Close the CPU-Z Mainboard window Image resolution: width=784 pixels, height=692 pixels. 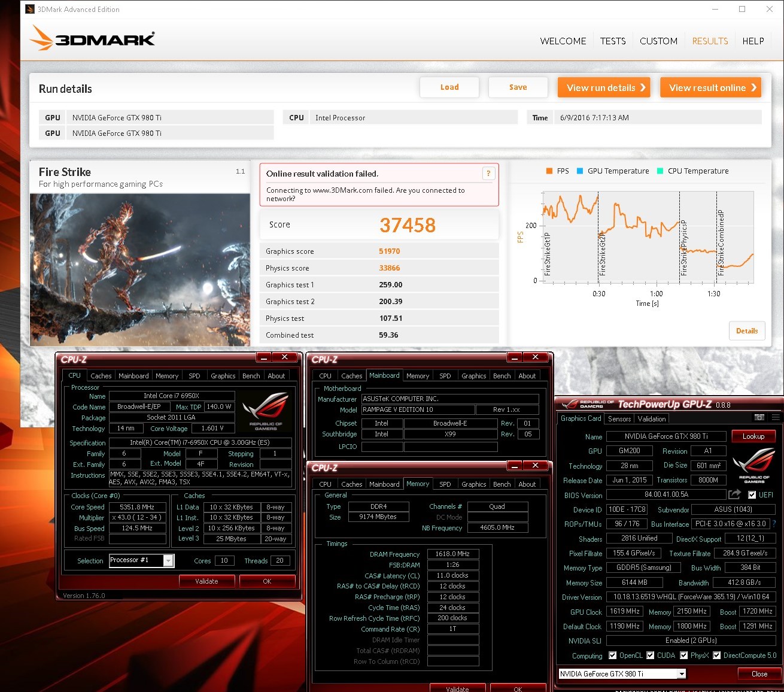pos(536,357)
